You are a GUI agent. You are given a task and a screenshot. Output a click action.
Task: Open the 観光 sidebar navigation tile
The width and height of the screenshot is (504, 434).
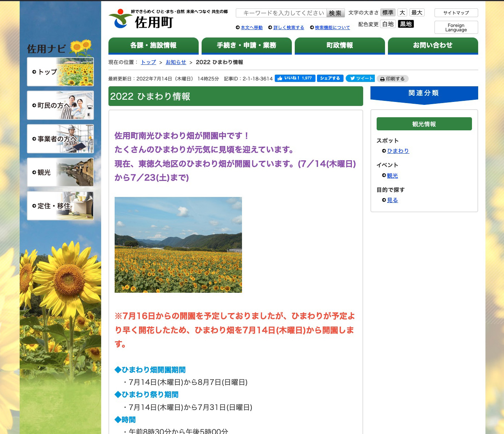click(x=60, y=172)
